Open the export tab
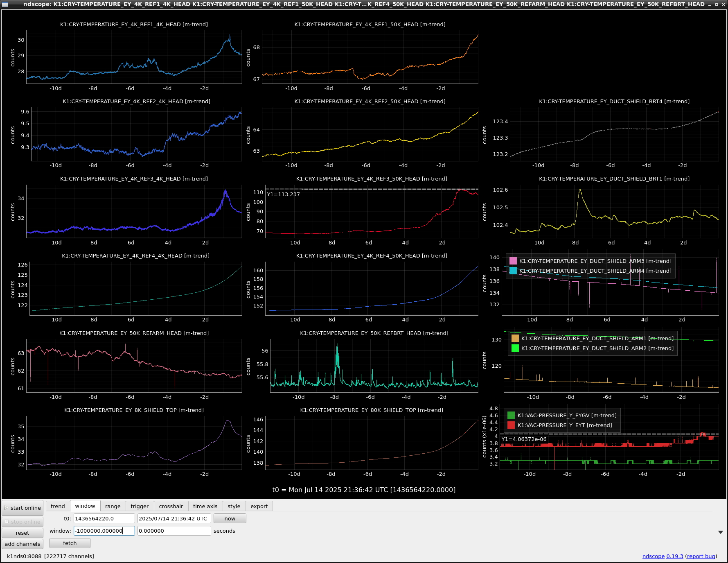 259,506
